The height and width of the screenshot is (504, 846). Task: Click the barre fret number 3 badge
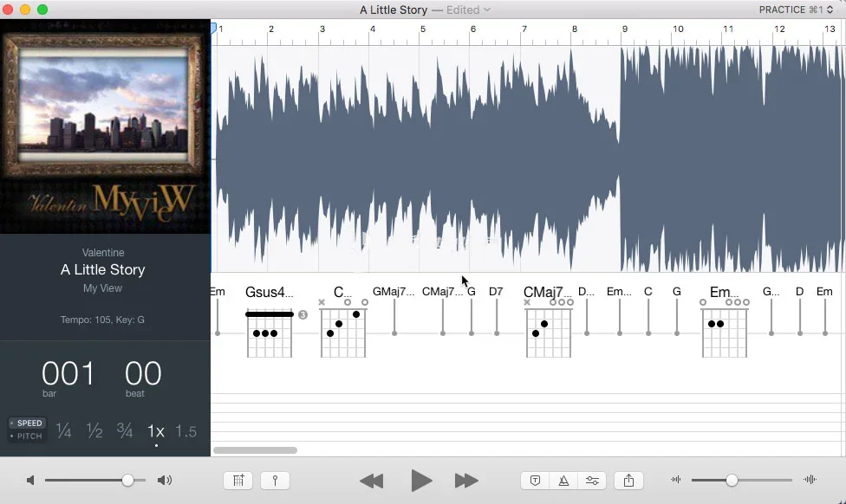point(303,315)
